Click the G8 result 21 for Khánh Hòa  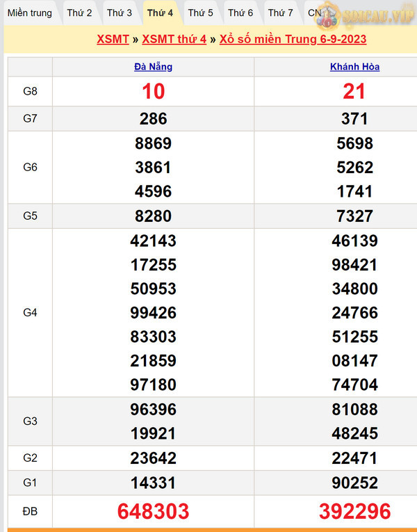tap(354, 91)
